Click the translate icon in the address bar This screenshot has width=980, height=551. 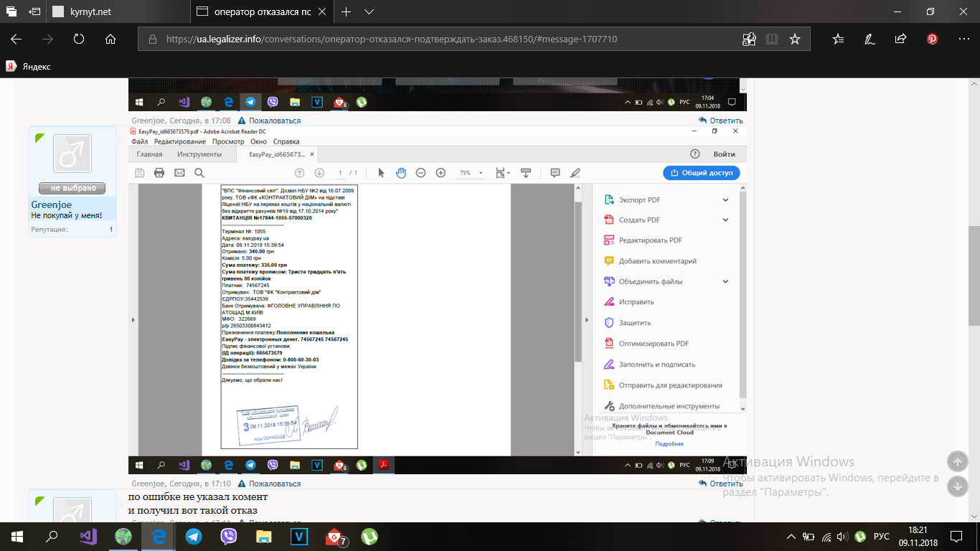tap(750, 39)
